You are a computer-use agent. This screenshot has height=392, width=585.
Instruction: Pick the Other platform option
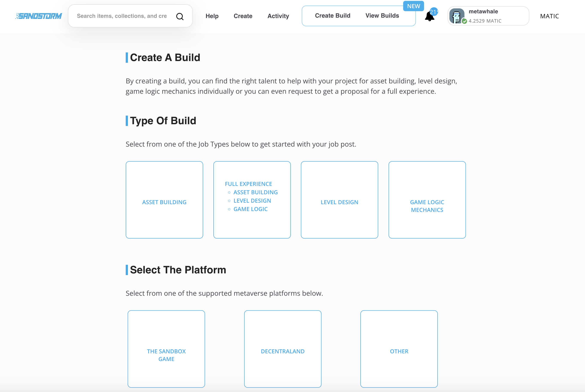pyautogui.click(x=399, y=349)
